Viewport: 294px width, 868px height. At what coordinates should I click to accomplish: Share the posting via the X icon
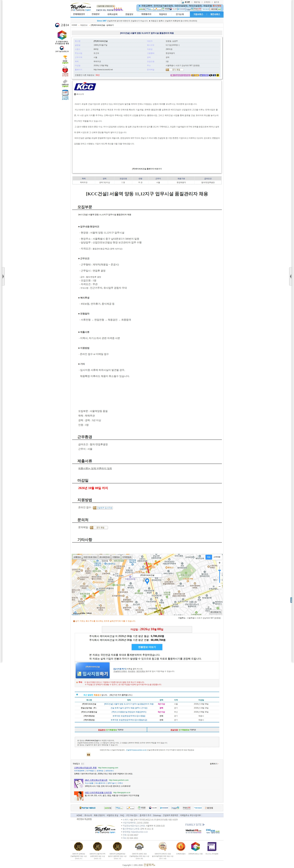[x=211, y=75]
